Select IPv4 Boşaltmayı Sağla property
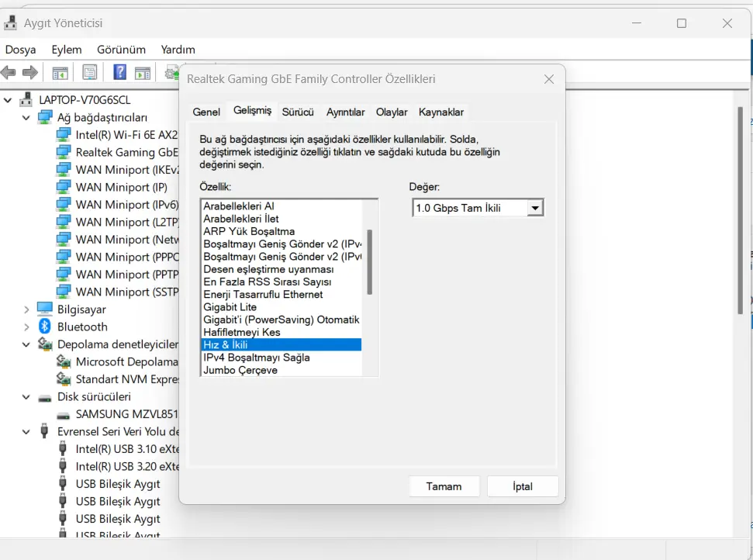753x560 pixels. (x=281, y=358)
